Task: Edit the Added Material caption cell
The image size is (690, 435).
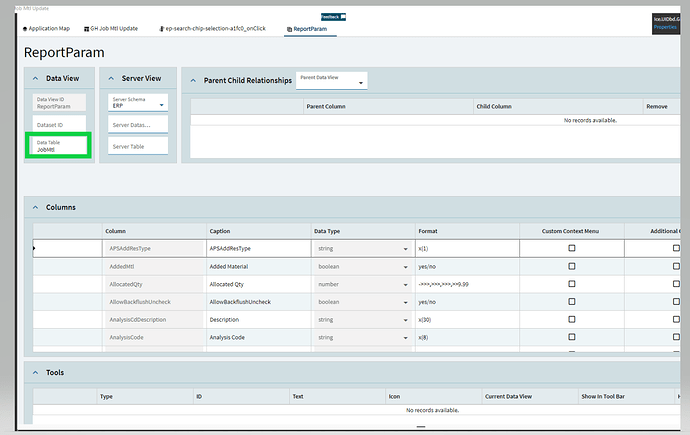Action: (x=259, y=267)
